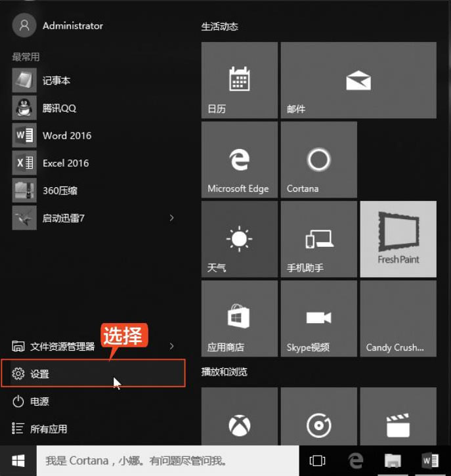Click the Windows Start button

tap(18, 461)
